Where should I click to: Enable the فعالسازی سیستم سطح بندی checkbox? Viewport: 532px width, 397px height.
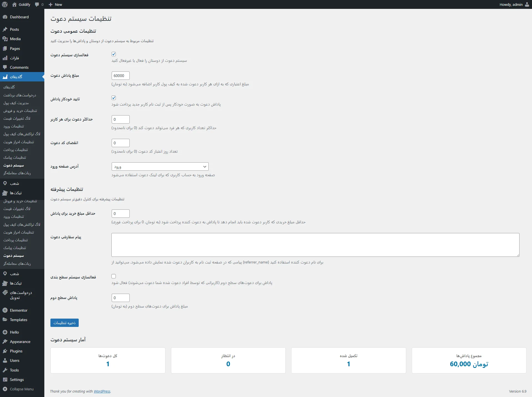(x=114, y=276)
